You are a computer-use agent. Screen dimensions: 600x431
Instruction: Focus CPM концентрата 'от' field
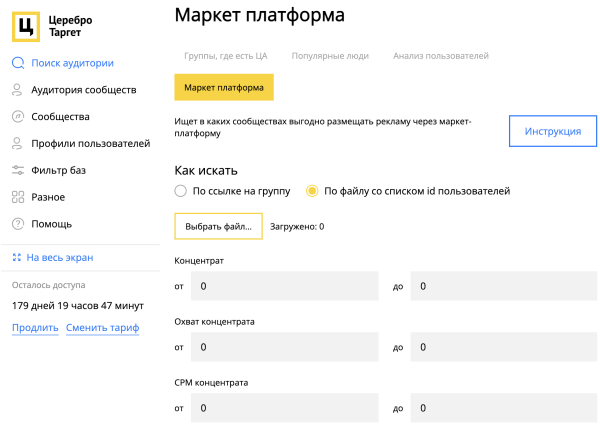pyautogui.click(x=285, y=408)
